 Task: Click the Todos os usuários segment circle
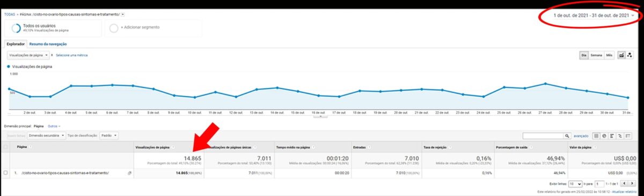tap(16, 28)
